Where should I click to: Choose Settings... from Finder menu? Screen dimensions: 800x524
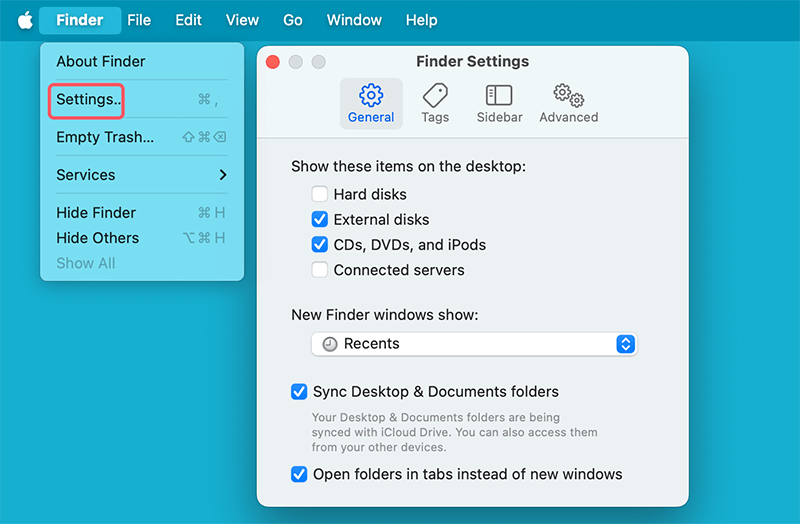point(142,99)
